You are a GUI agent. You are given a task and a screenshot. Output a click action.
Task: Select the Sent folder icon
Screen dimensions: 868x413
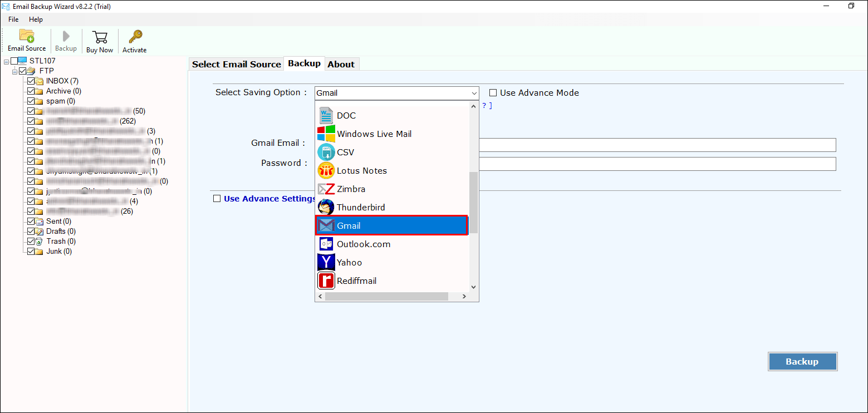pyautogui.click(x=40, y=222)
